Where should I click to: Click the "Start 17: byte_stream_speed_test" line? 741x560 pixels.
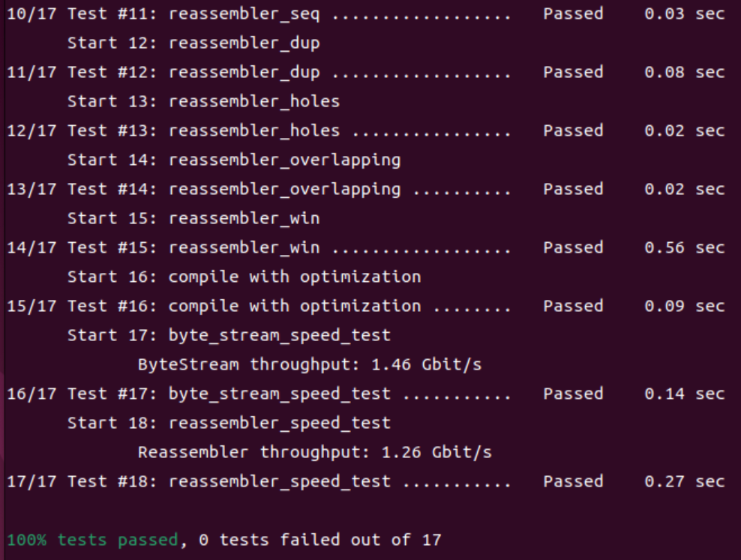coord(229,336)
